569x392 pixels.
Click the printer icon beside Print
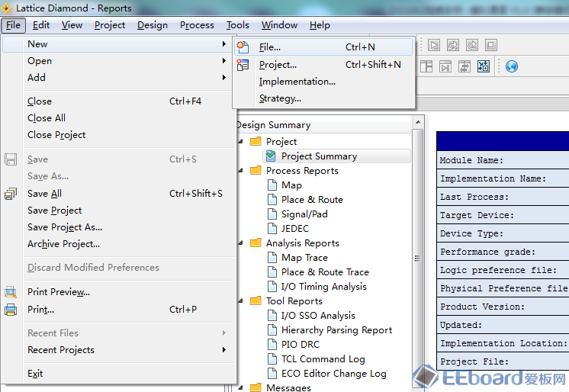point(11,310)
